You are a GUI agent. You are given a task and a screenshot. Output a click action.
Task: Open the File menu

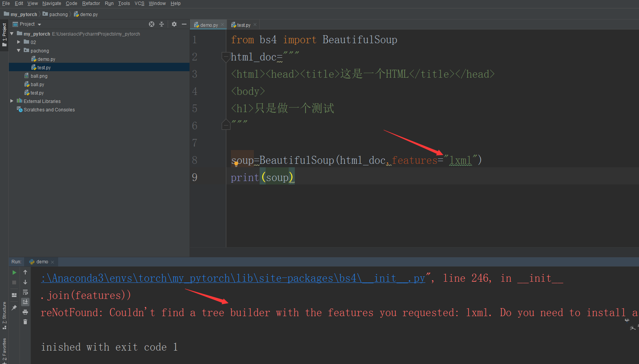coord(6,3)
